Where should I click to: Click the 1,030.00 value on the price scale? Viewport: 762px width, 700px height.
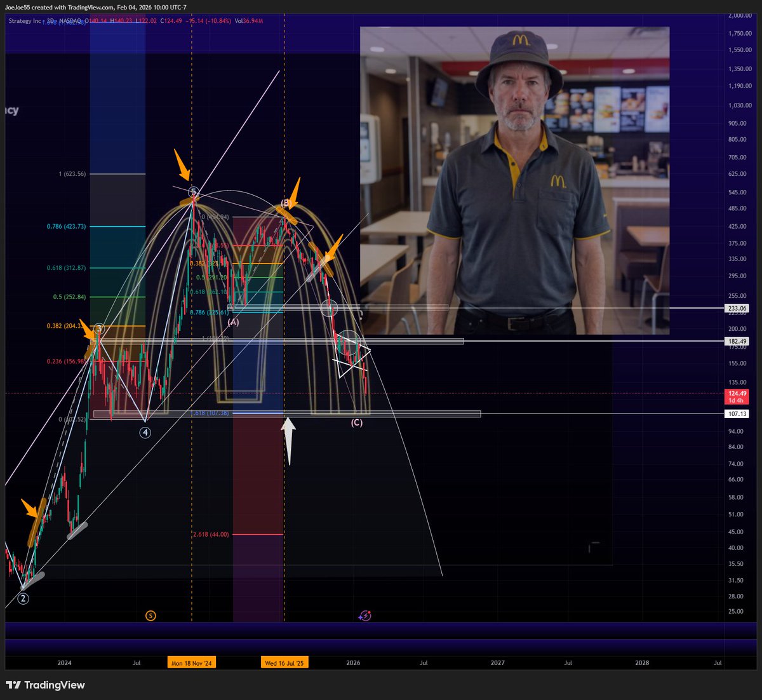coord(740,105)
